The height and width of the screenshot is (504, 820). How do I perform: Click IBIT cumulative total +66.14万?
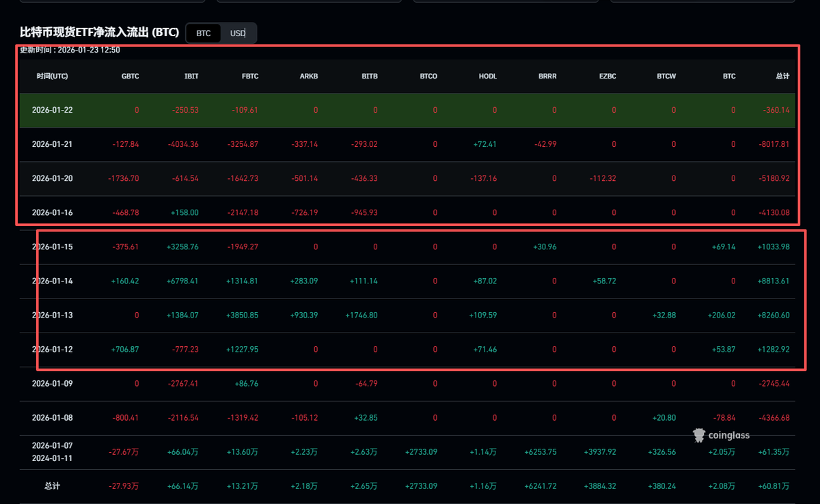point(182,486)
